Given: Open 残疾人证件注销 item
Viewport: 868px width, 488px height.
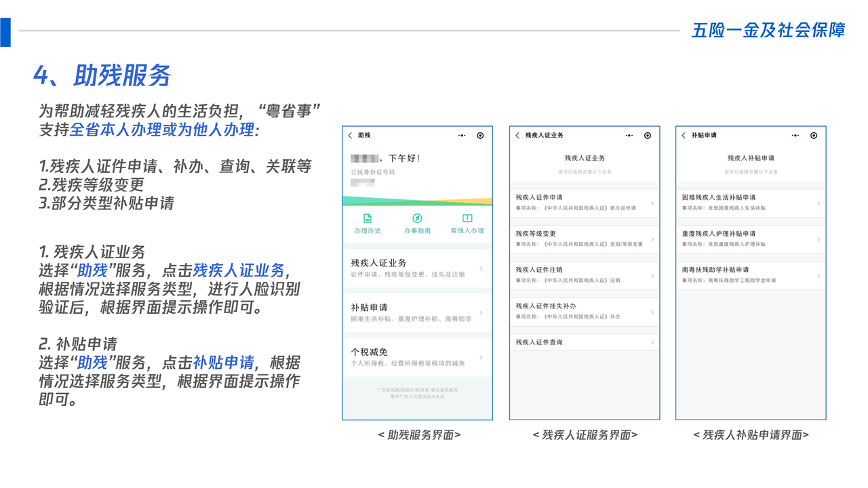Looking at the screenshot, I should point(585,275).
